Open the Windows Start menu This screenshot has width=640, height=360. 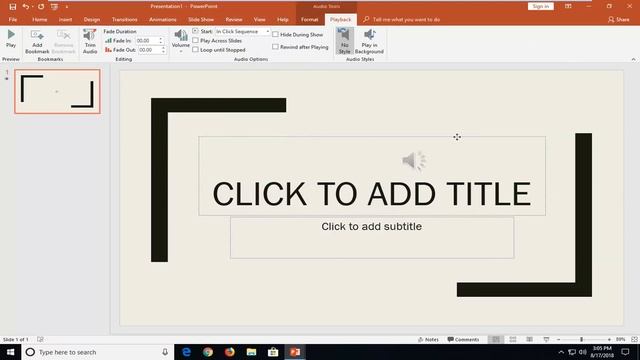click(11, 352)
